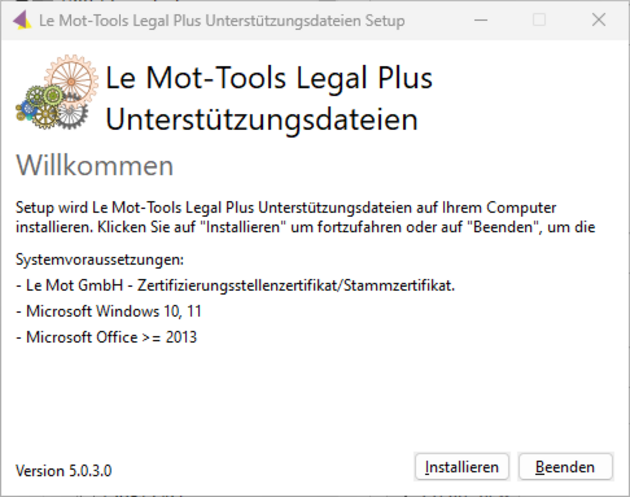Minimize the Setup window
630x497 pixels.
point(481,20)
